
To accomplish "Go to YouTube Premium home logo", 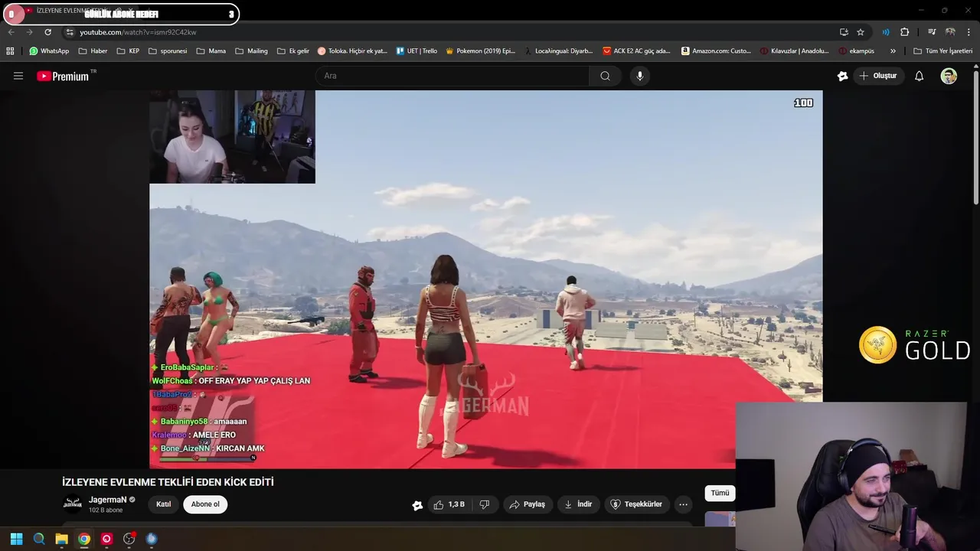I will pos(63,76).
